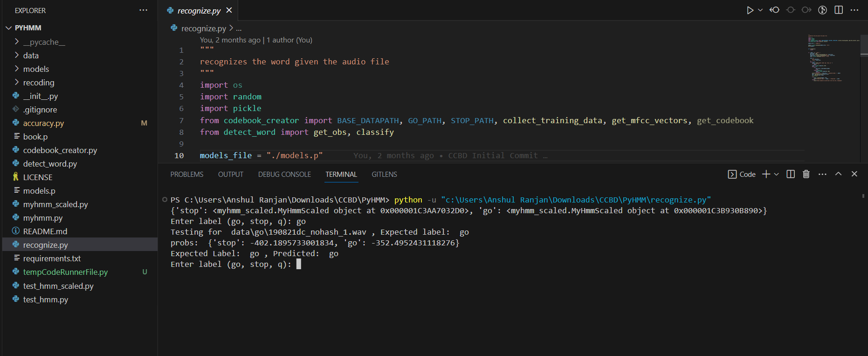Open changes icon with circular arrow in editor toolbar

coord(774,10)
